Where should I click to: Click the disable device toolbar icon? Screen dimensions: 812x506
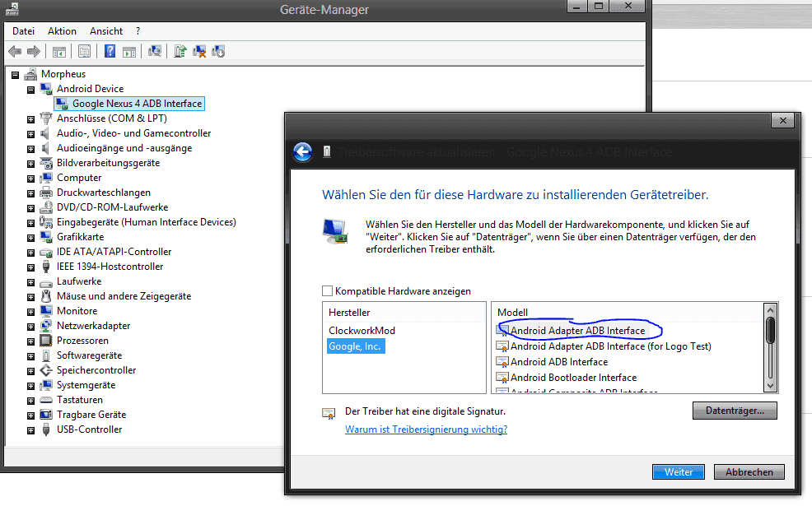point(218,51)
